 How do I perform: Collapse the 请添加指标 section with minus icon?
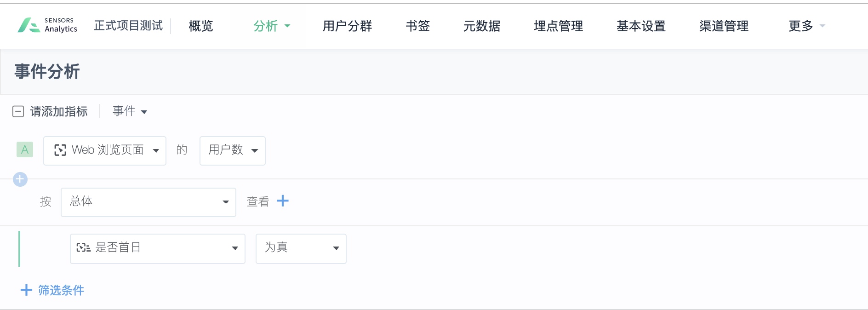coord(18,111)
